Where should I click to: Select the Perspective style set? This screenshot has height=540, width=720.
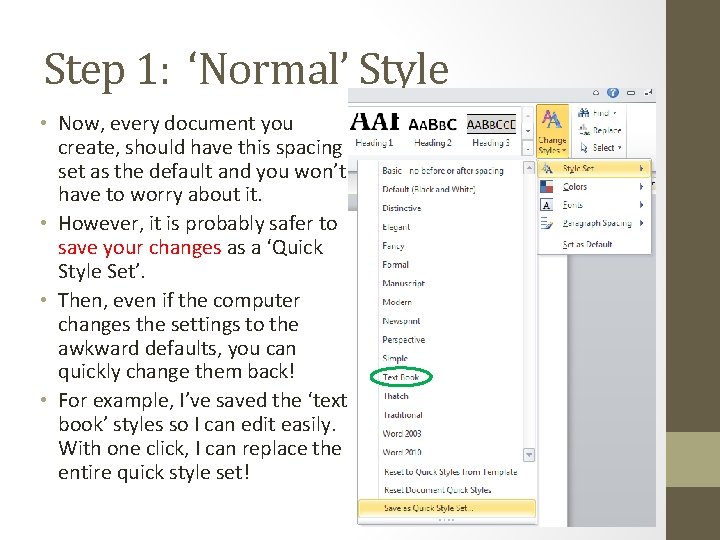(404, 340)
